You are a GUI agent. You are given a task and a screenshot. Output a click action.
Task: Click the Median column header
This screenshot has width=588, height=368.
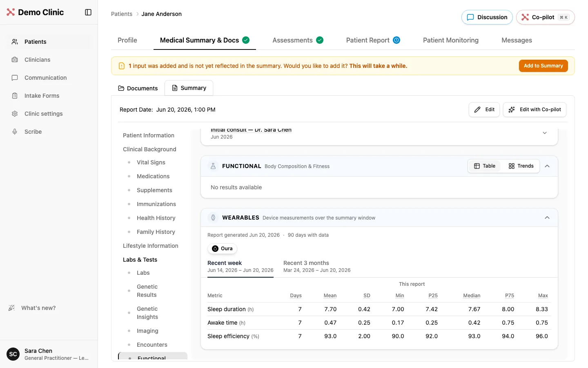tap(472, 296)
